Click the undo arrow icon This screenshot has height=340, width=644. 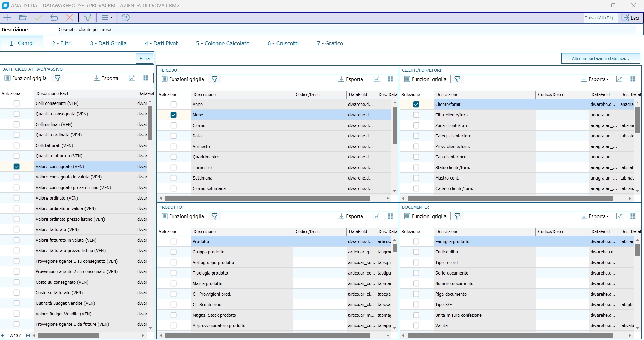[x=54, y=18]
